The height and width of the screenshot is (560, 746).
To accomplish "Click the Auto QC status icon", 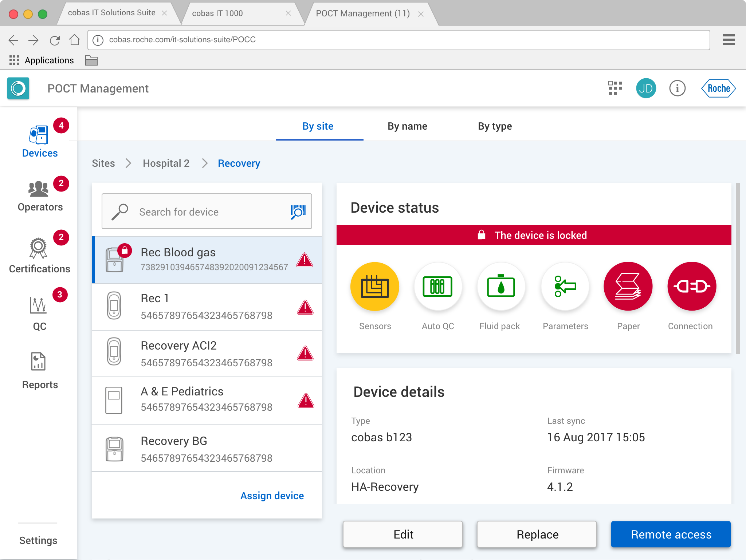I will pyautogui.click(x=437, y=287).
